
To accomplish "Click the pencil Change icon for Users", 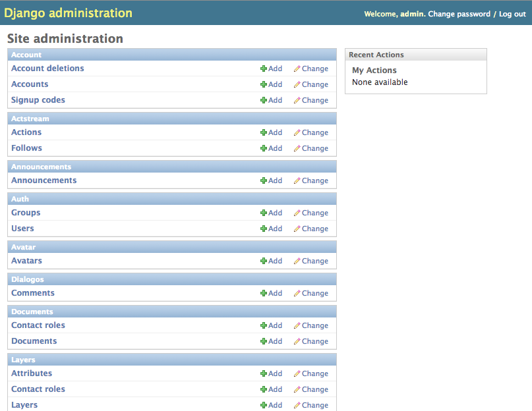I will point(297,229).
